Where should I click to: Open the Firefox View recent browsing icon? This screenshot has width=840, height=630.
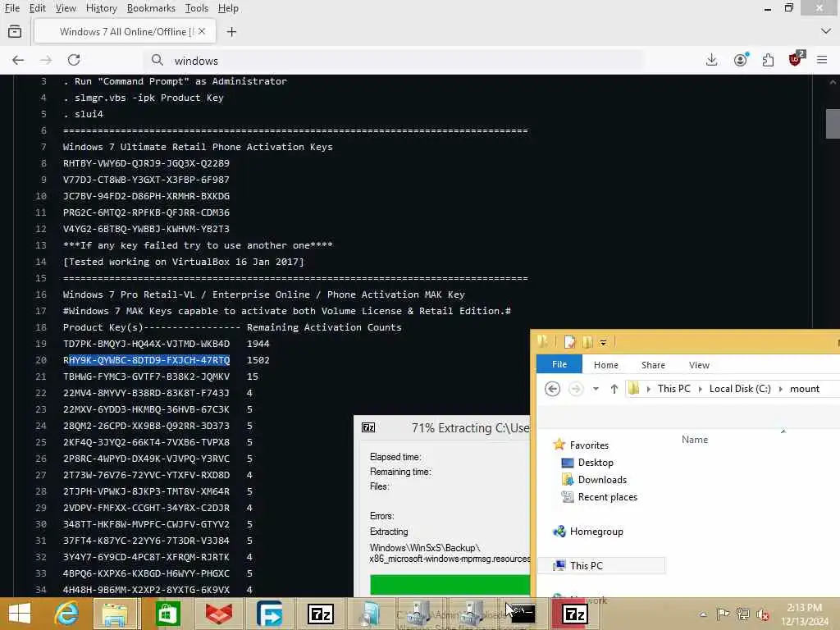coord(15,32)
